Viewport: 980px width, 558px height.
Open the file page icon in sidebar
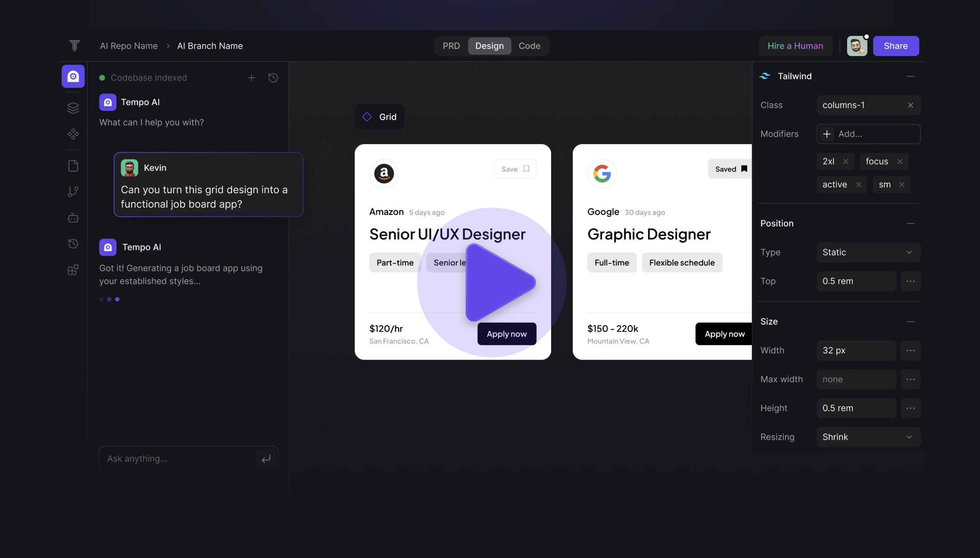tap(73, 166)
